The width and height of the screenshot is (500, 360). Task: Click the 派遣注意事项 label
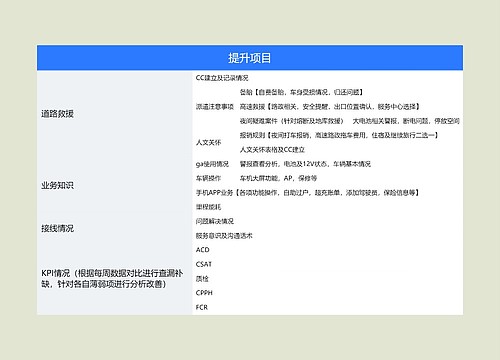215,107
